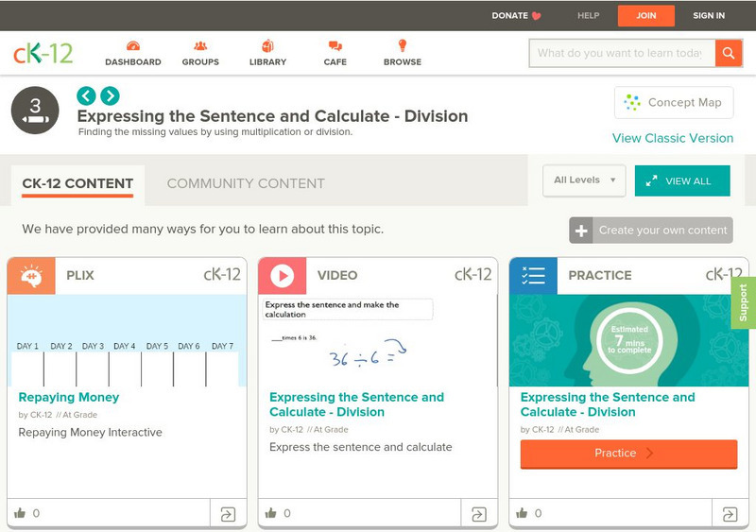Select the CK-12 Content tab
The image size is (756, 532).
77,183
